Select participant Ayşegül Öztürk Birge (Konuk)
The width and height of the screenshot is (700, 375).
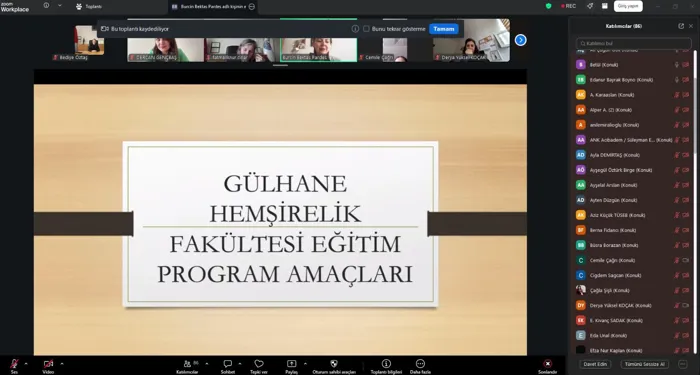click(633, 170)
